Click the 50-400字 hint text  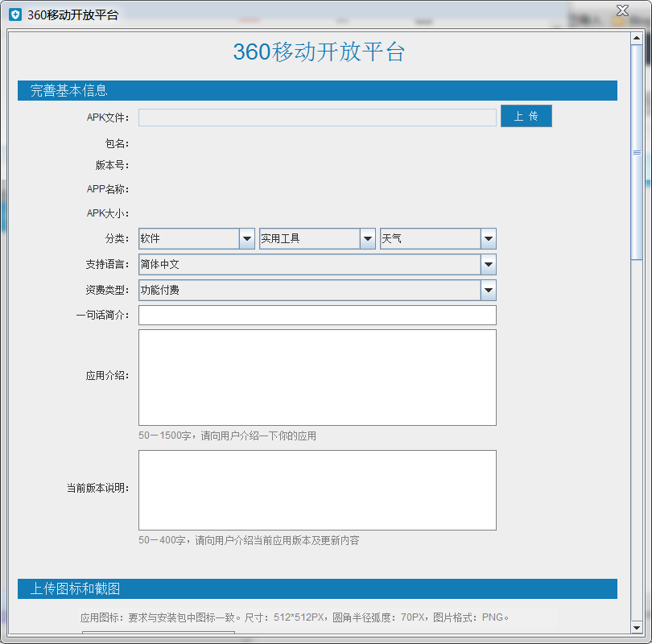coord(249,540)
